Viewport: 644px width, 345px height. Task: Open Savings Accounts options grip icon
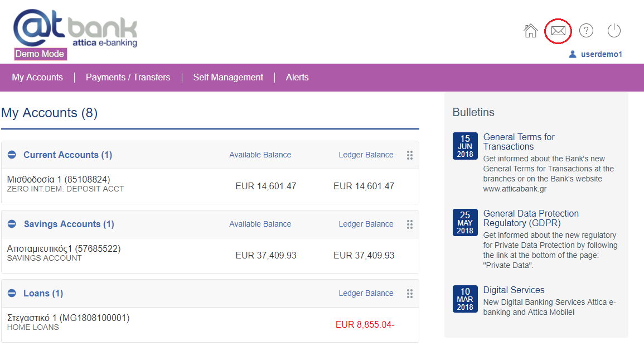pyautogui.click(x=409, y=224)
